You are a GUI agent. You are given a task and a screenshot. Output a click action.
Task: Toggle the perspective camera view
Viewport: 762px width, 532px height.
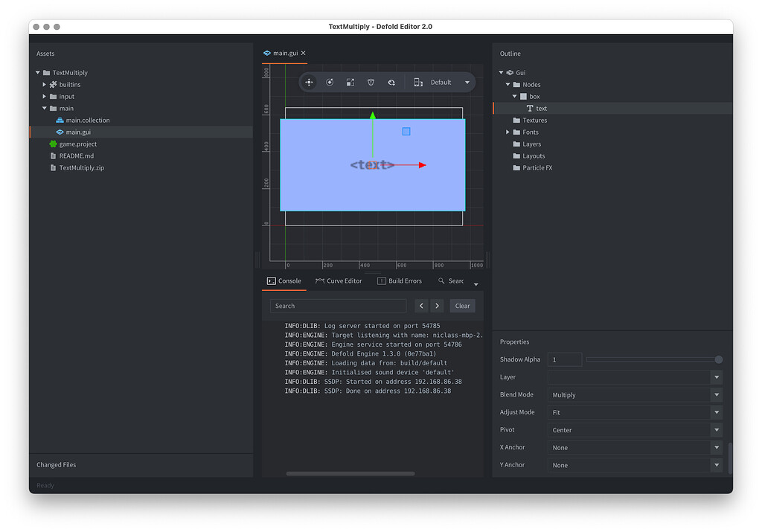[370, 83]
